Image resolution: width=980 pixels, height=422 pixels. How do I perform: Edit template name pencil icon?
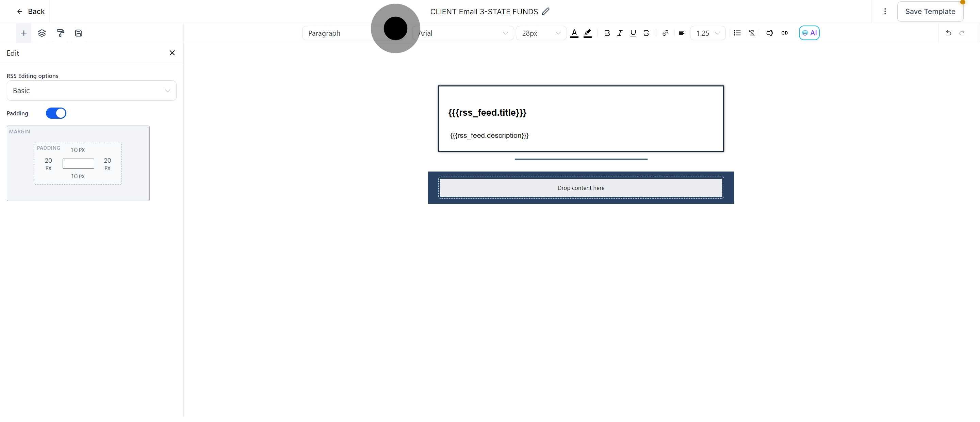click(x=545, y=12)
